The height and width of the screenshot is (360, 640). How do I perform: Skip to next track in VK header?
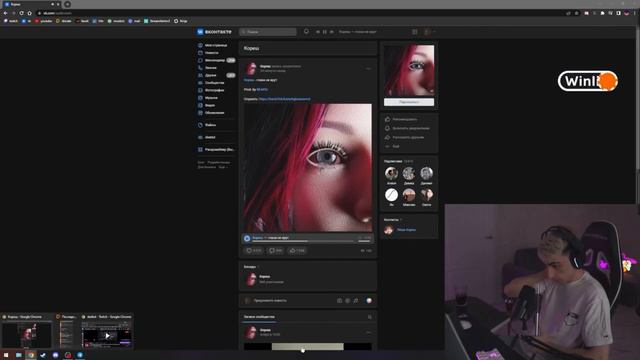(331, 31)
